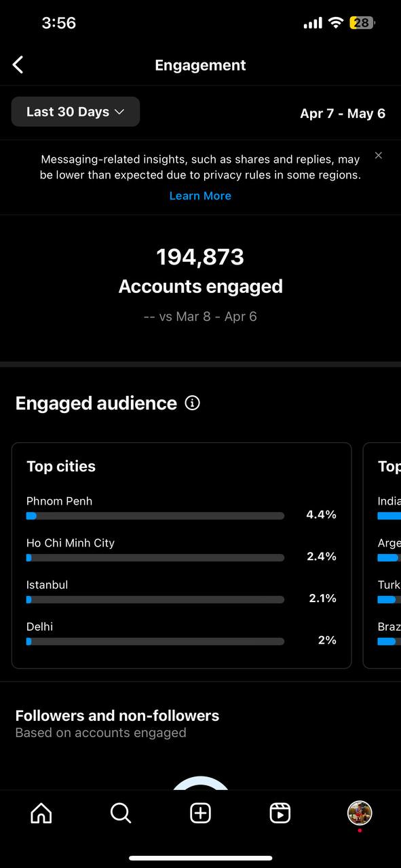Viewport: 401px width, 868px height.
Task: Tap the Top cities card title
Action: [61, 467]
